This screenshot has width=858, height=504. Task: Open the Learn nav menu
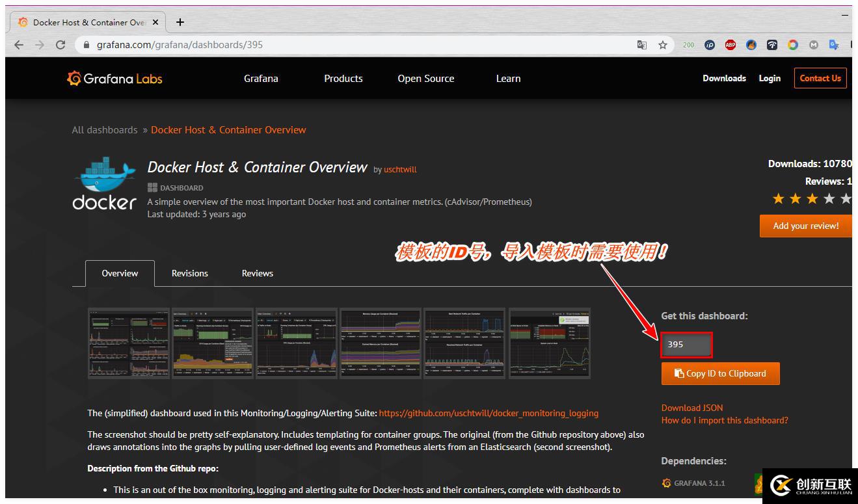[508, 79]
